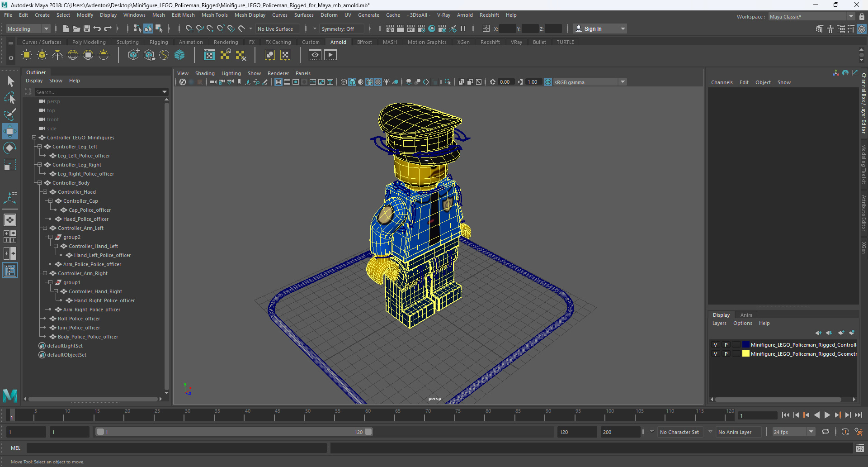
Task: Open Sign In dropdown arrow
Action: coord(623,29)
